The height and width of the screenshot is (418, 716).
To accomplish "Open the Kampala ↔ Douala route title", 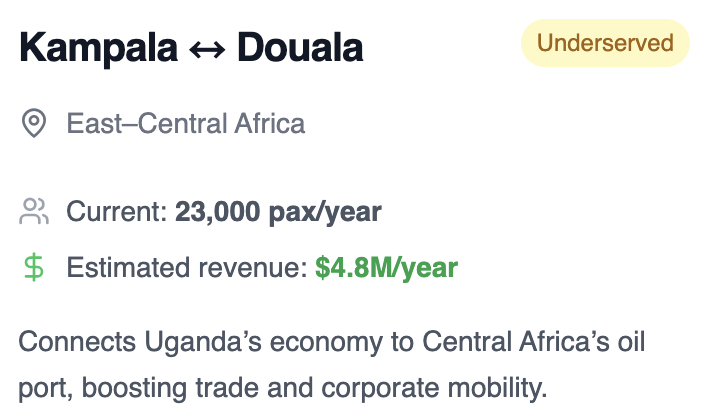I will click(191, 48).
